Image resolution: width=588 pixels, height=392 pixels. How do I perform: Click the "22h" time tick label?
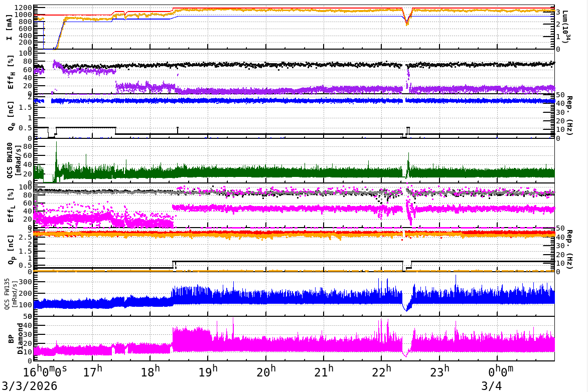(381, 371)
